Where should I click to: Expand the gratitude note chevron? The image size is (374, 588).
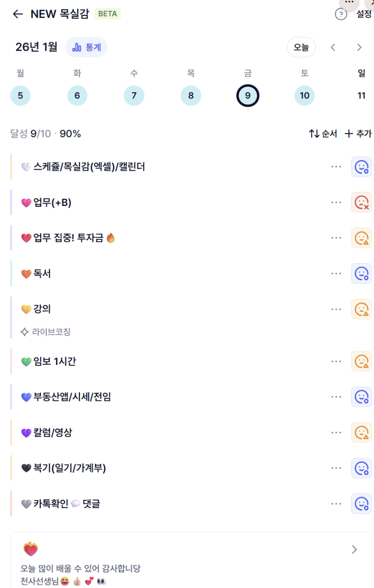(x=354, y=549)
